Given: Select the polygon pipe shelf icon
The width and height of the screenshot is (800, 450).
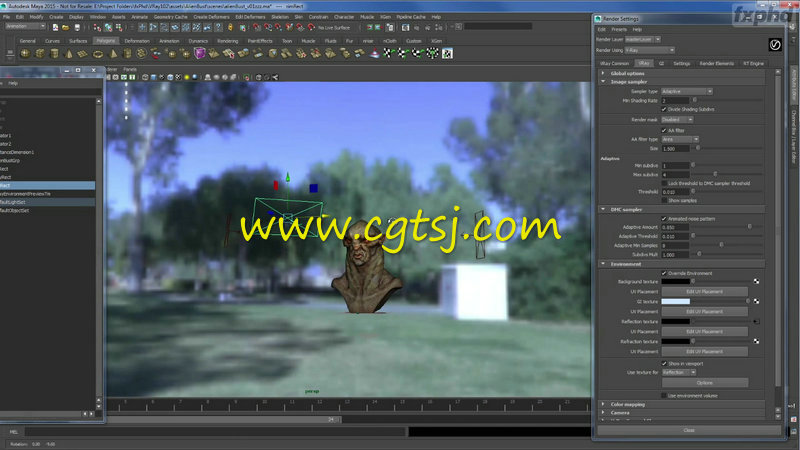Looking at the screenshot, I should coord(127,53).
